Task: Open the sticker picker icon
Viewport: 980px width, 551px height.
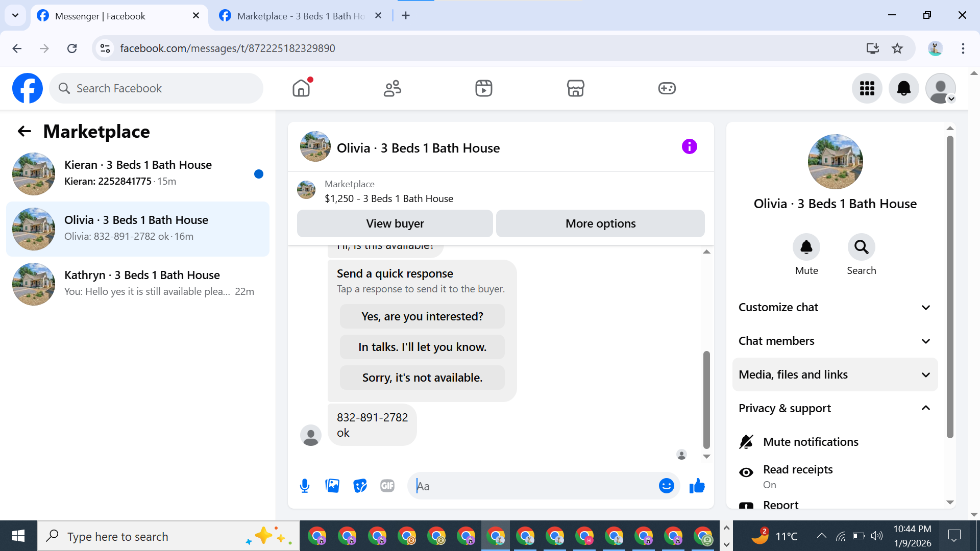Action: coord(360,486)
